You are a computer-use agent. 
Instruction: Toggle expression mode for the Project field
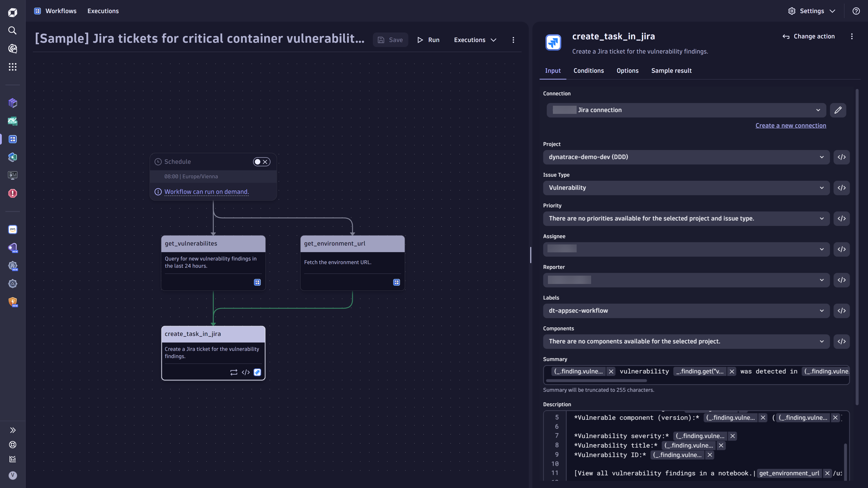[841, 157]
